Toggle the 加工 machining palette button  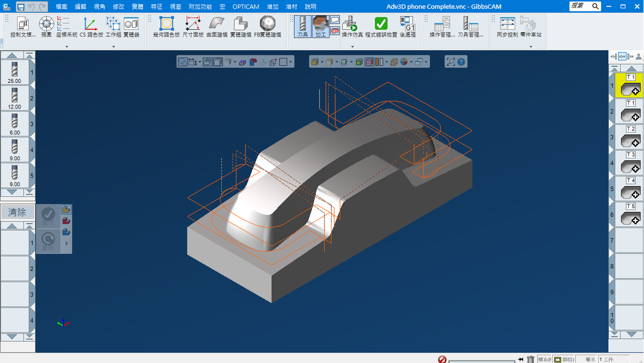(x=320, y=27)
